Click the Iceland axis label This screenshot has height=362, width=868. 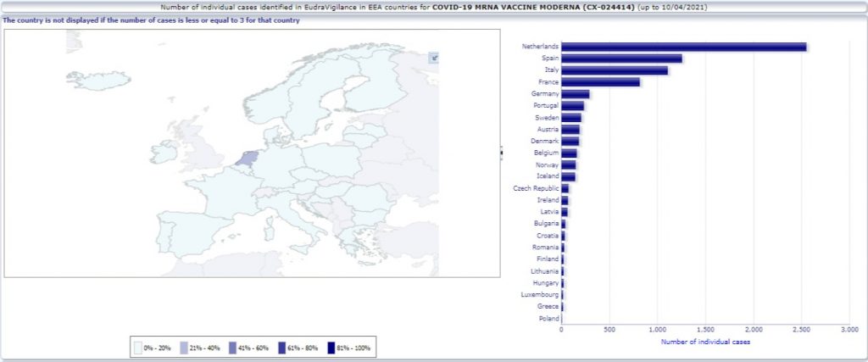coord(548,176)
